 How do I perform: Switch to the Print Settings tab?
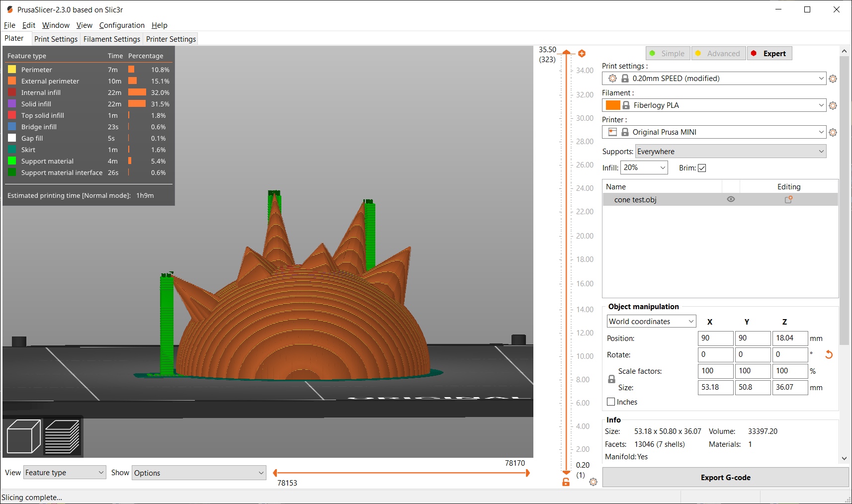click(56, 39)
